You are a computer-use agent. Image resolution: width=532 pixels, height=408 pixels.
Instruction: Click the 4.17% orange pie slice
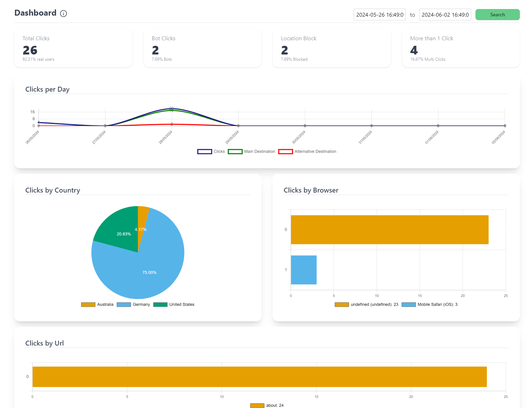coord(142,222)
